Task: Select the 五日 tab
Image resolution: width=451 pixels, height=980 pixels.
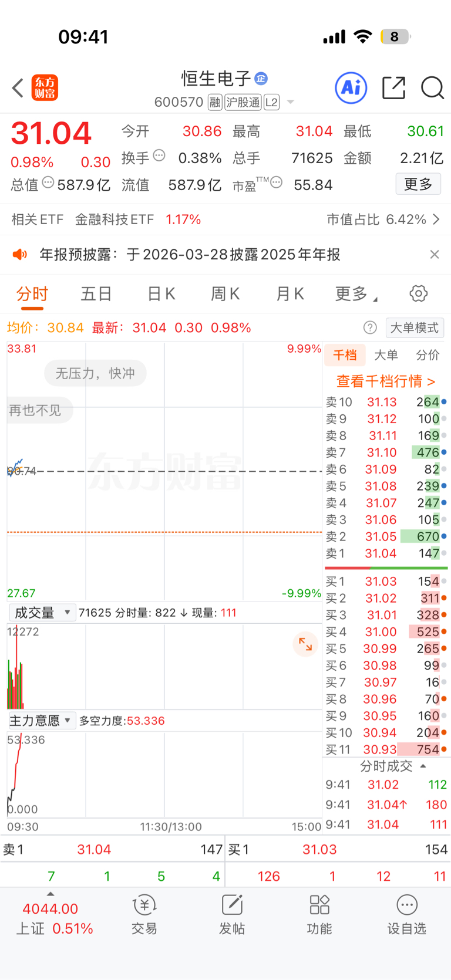Action: pos(96,293)
